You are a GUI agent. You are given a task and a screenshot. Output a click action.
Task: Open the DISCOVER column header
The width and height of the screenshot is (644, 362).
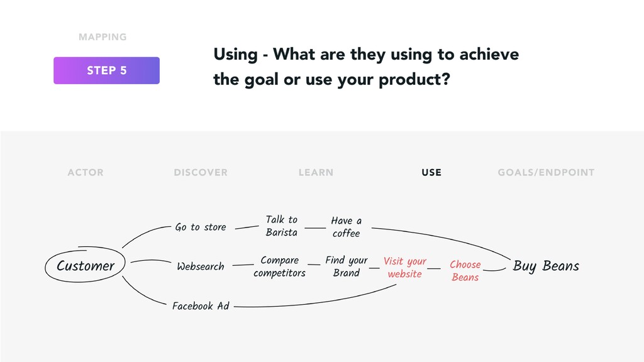(x=201, y=172)
